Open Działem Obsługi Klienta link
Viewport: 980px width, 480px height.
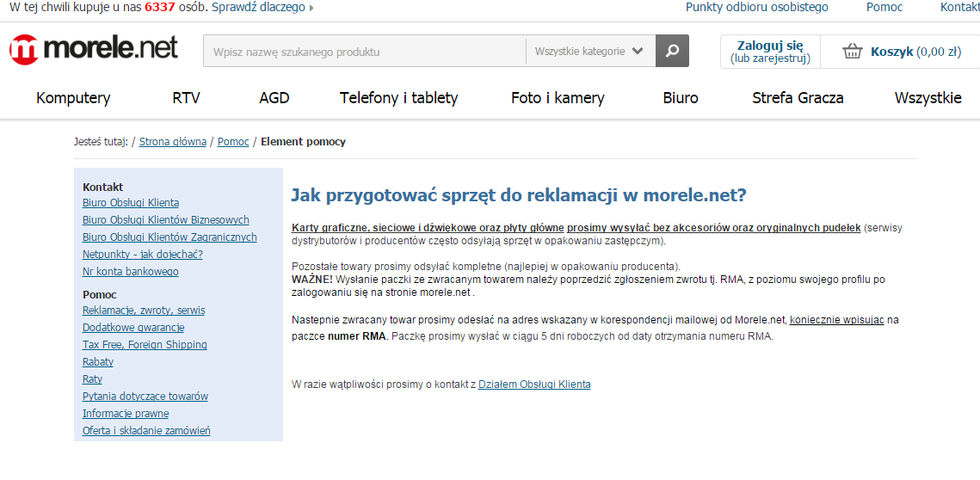point(534,385)
